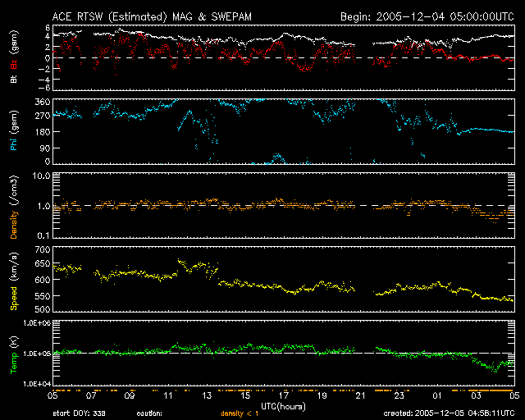Image resolution: width=525 pixels, height=420 pixels.
Task: Click the "700" tick on the Speed axis
Action: click(x=43, y=249)
